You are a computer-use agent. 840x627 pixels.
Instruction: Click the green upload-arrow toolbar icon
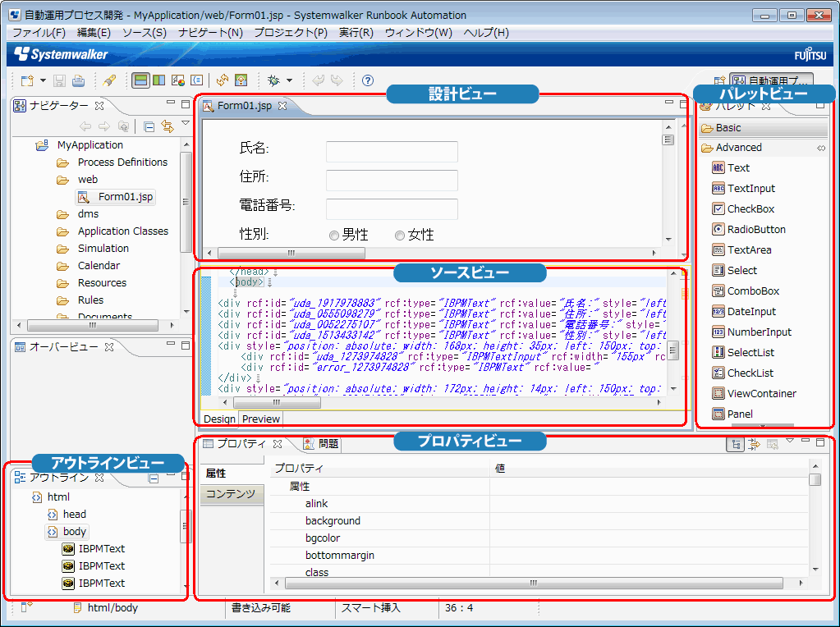coord(241,81)
